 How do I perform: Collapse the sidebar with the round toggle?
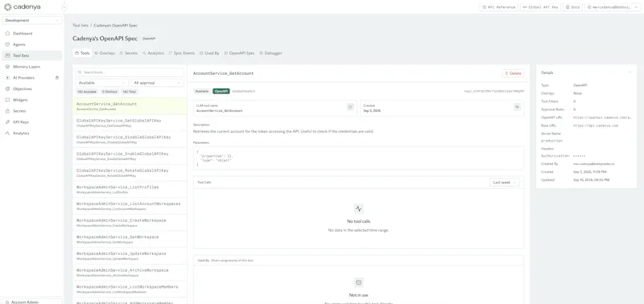pyautogui.click(x=64, y=7)
